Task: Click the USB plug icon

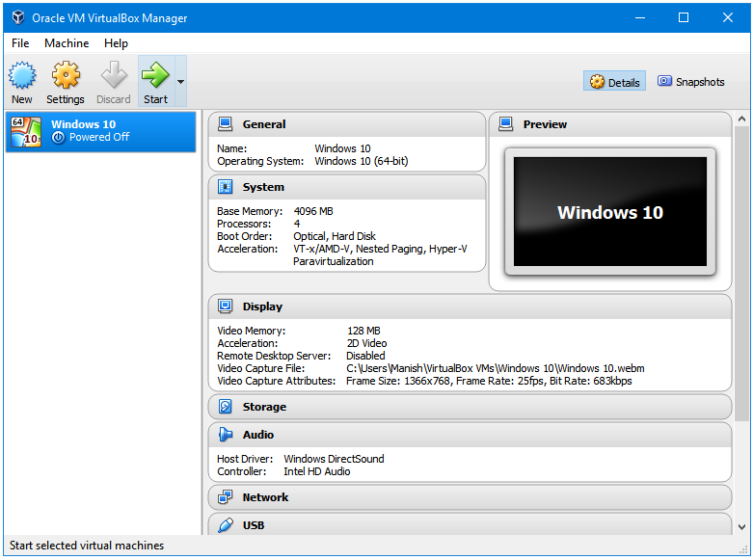Action: 226,525
